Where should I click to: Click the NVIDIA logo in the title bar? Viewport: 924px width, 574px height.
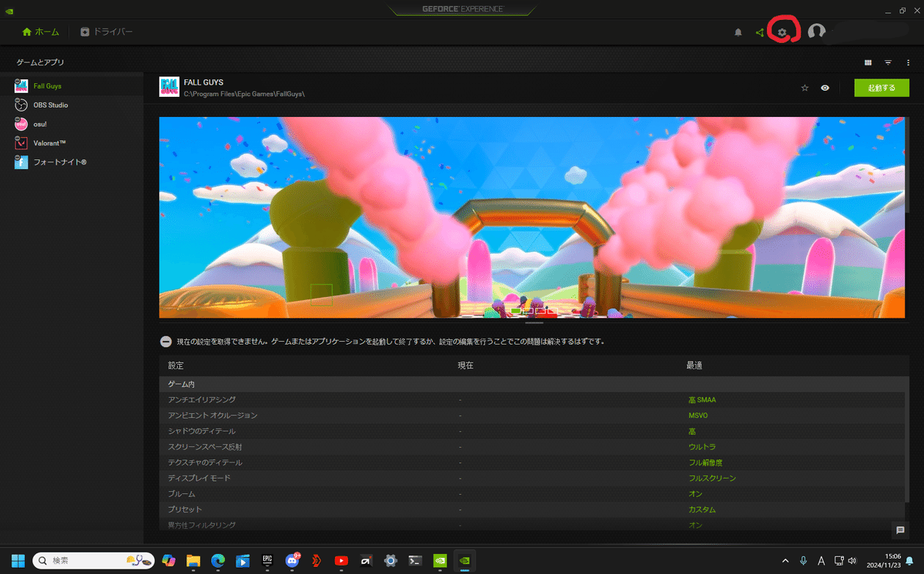[x=10, y=10]
